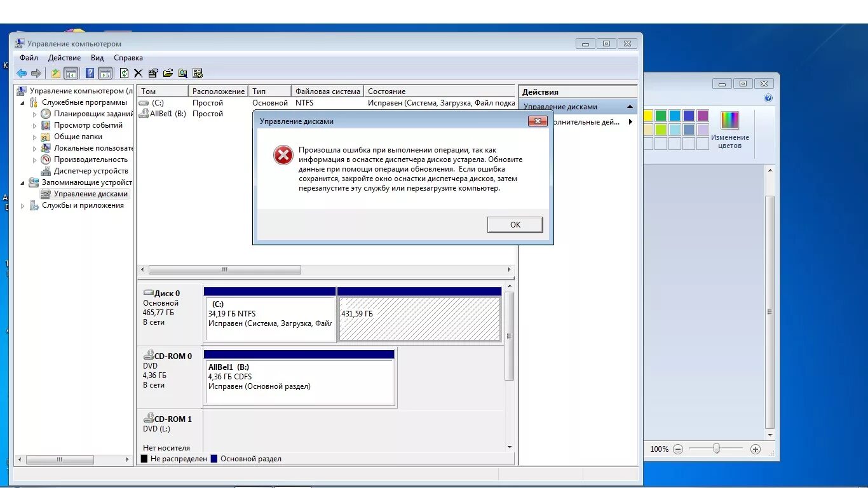
Task: Close the Управление дисками error dialog
Action: pyautogui.click(x=538, y=121)
